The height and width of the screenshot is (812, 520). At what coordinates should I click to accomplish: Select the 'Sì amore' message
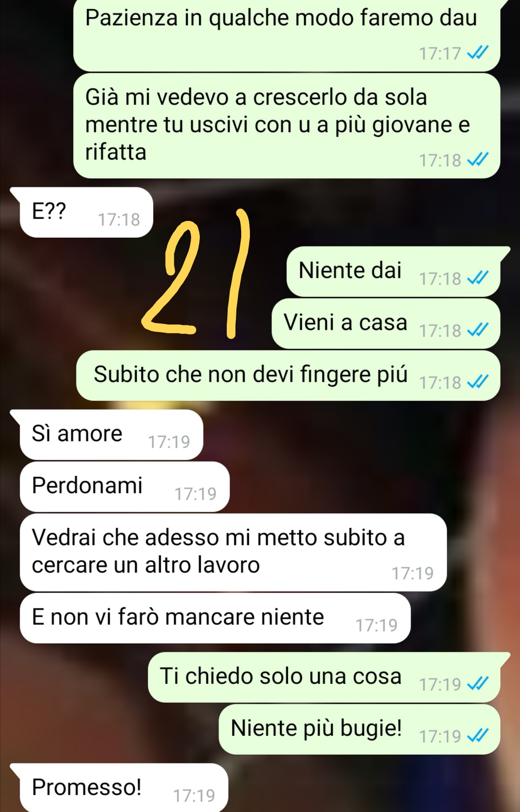click(111, 435)
